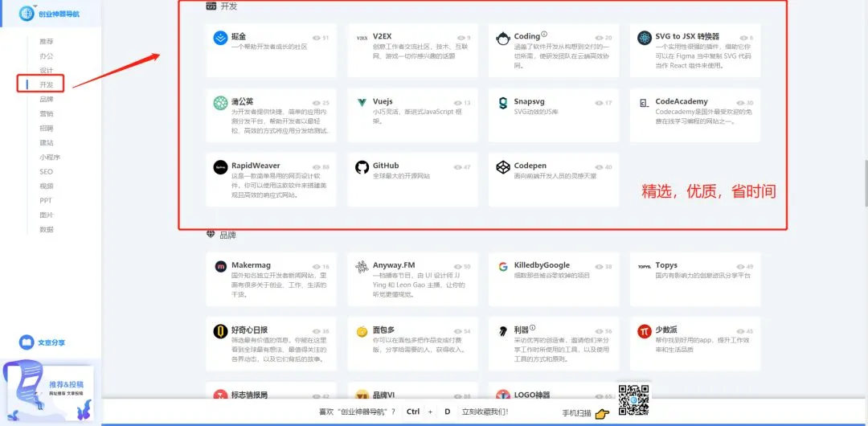
Task: Select 开发 in the sidebar
Action: [x=47, y=84]
